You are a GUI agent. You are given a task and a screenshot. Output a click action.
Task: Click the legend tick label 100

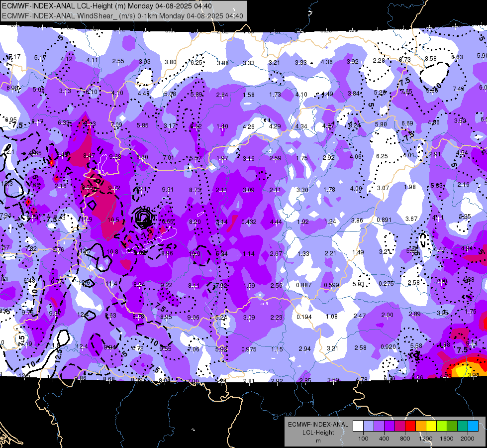coord(363,439)
